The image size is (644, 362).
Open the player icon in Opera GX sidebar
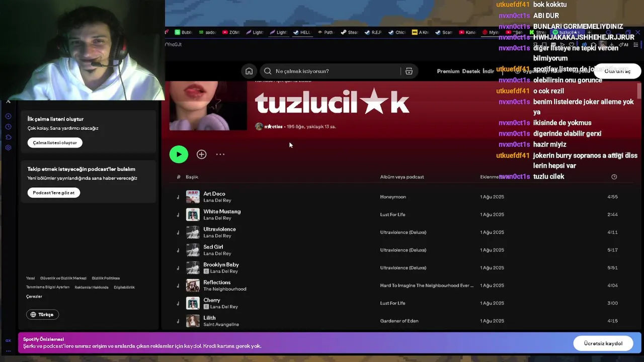[x=8, y=116]
